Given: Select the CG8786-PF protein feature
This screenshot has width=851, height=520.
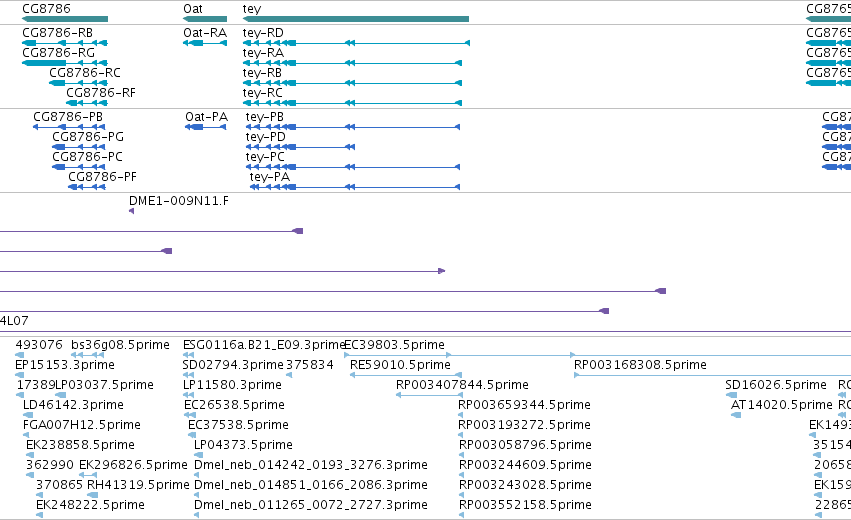Looking at the screenshot, I should pyautogui.click(x=87, y=187).
